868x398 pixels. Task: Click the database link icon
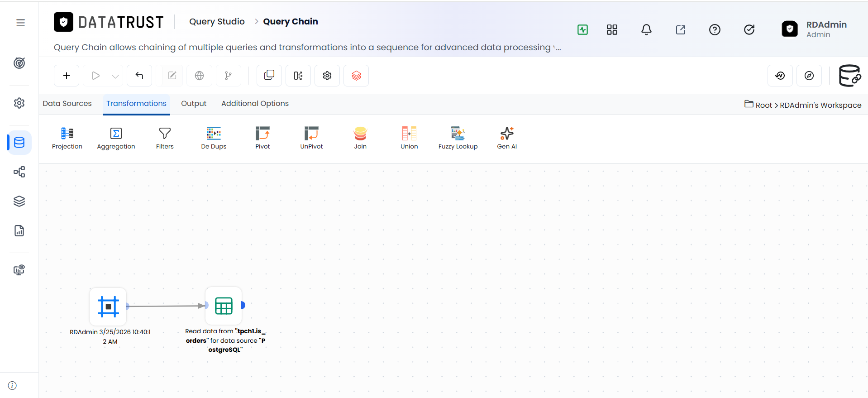pyautogui.click(x=849, y=76)
